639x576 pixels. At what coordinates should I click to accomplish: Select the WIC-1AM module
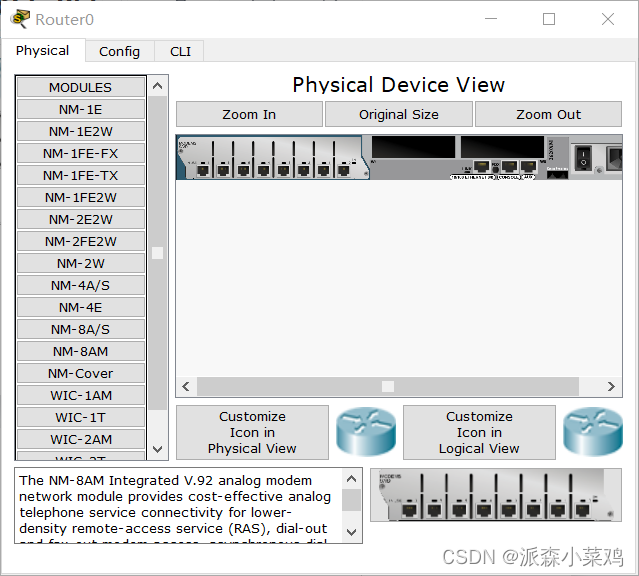click(81, 395)
